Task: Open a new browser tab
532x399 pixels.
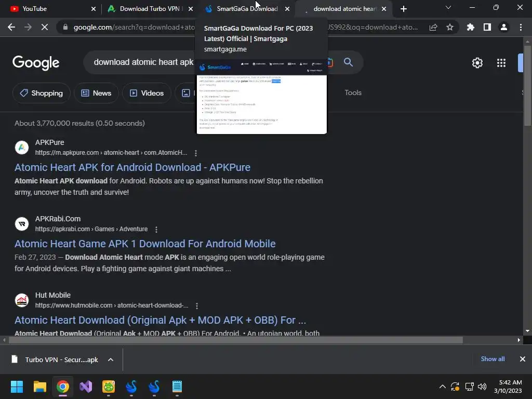Action: [x=403, y=9]
